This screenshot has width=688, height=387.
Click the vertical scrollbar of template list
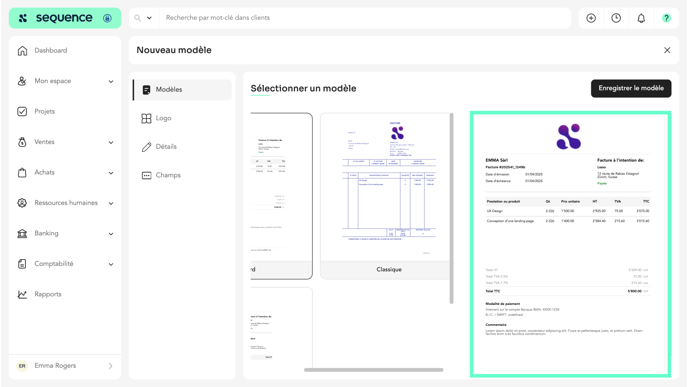[x=451, y=208]
